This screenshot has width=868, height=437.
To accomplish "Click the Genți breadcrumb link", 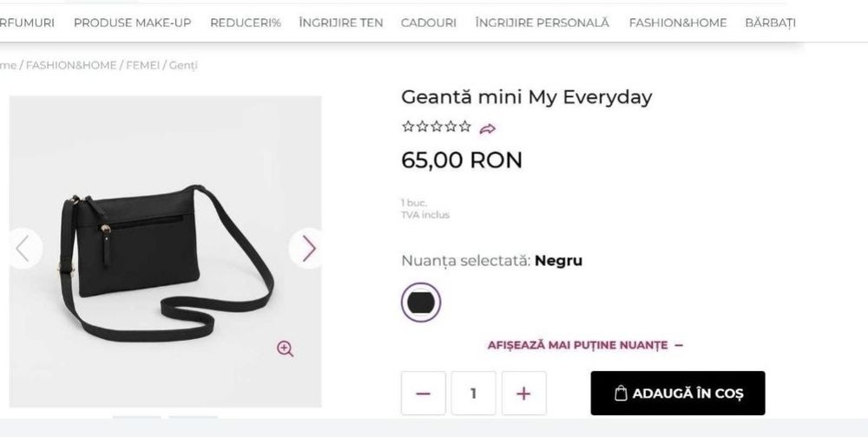I will pos(183,65).
